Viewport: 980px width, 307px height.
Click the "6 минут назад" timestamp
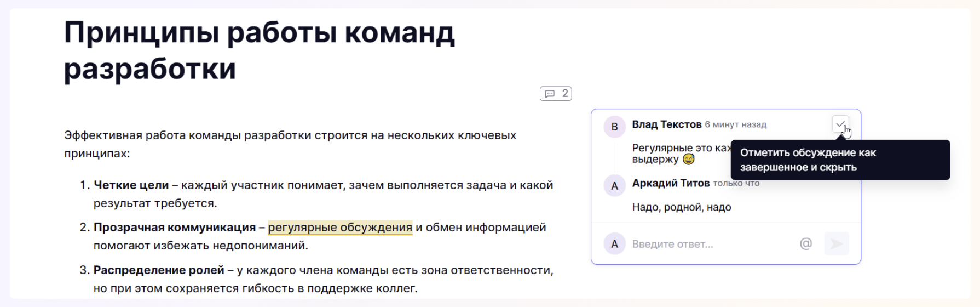[x=735, y=125]
